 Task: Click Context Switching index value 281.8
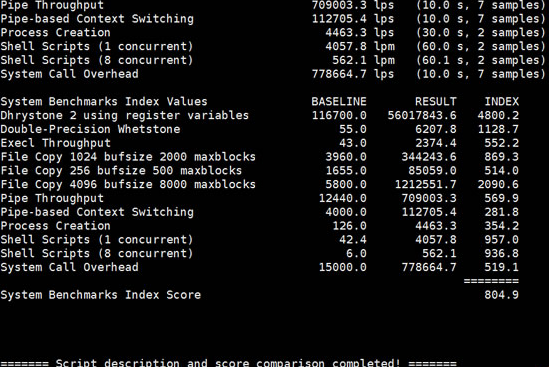coord(502,212)
